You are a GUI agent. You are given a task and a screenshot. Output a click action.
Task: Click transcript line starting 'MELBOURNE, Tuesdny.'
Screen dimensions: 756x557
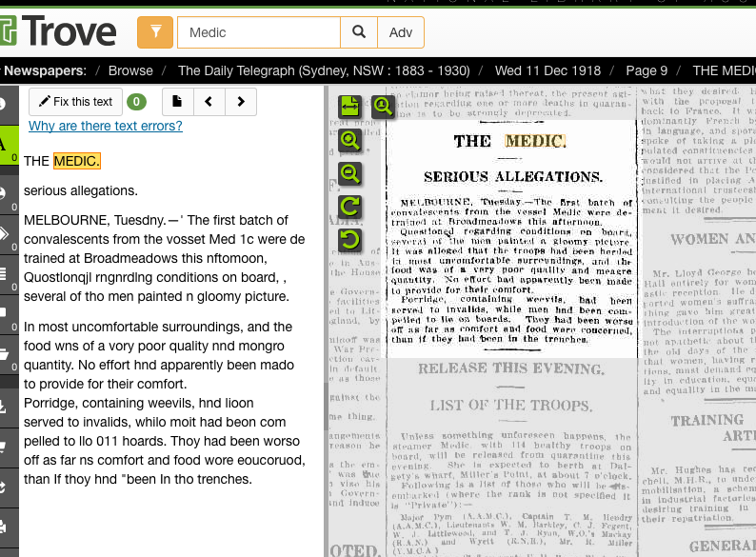156,220
